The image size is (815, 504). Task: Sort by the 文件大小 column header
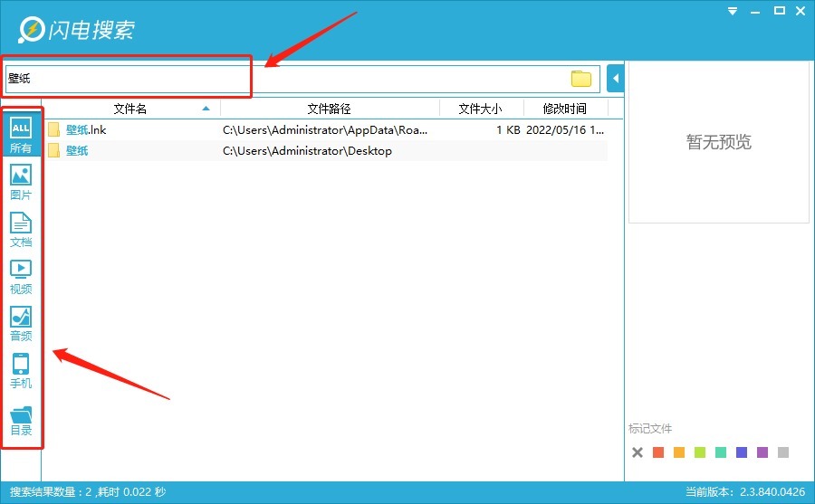(481, 109)
